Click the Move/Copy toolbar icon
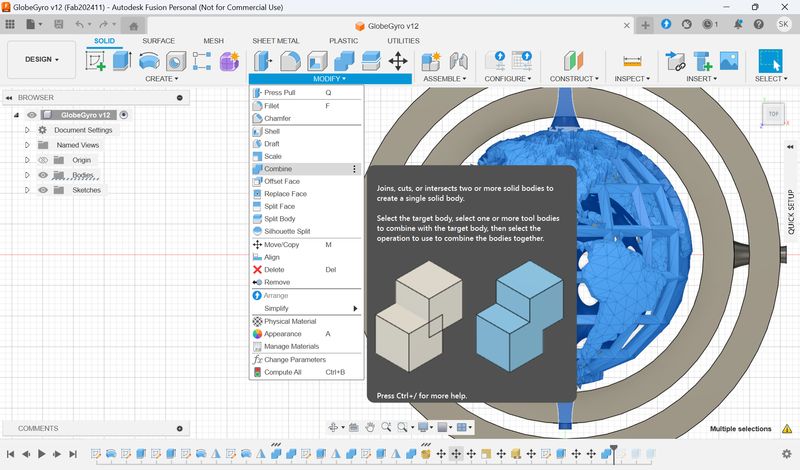This screenshot has width=800, height=470. (398, 61)
